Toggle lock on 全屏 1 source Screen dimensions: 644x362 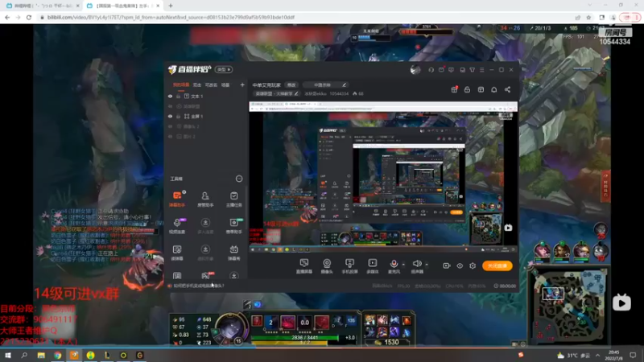pyautogui.click(x=178, y=116)
